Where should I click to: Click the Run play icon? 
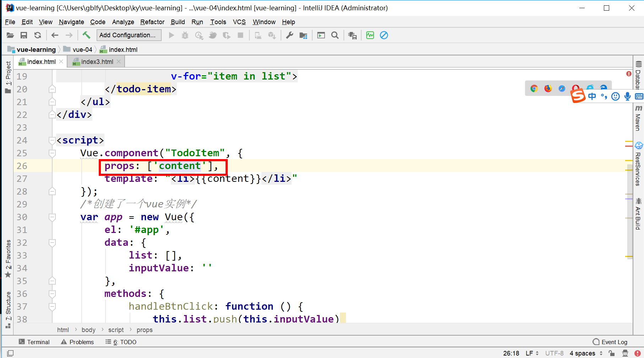click(x=172, y=35)
